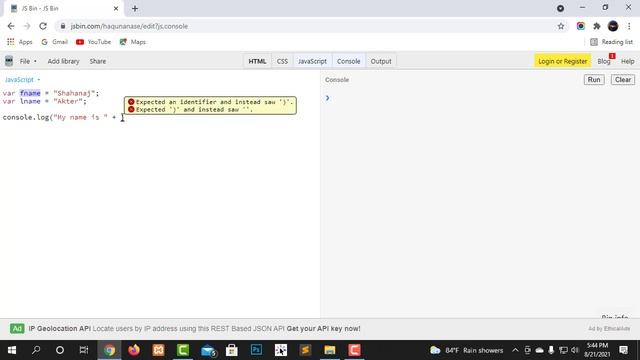This screenshot has width=640, height=360.
Task: Go back with browser back arrow
Action: click(11, 26)
